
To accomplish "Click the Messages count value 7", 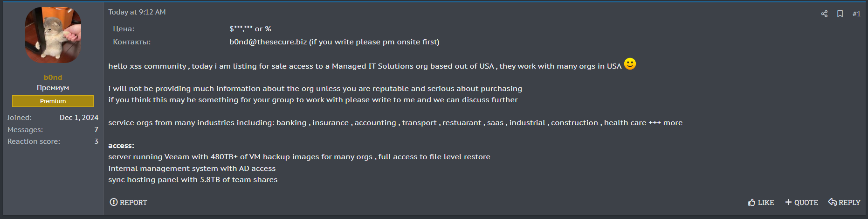I will tap(96, 130).
